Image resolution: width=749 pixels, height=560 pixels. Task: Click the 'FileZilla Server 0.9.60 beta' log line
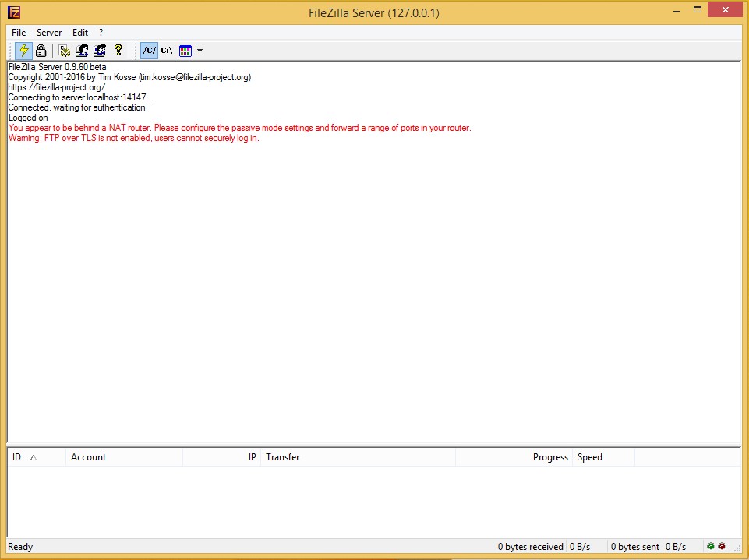click(58, 67)
